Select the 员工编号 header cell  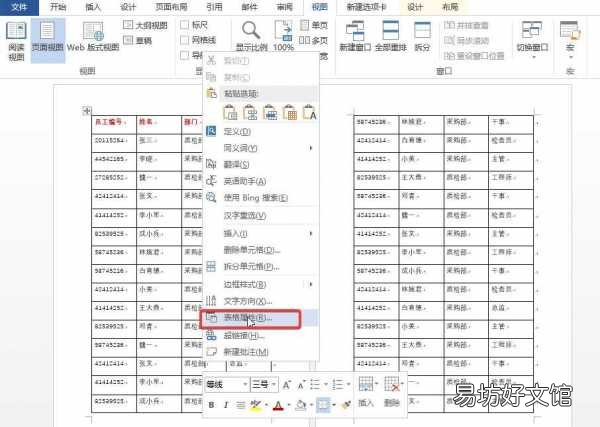[x=114, y=125]
